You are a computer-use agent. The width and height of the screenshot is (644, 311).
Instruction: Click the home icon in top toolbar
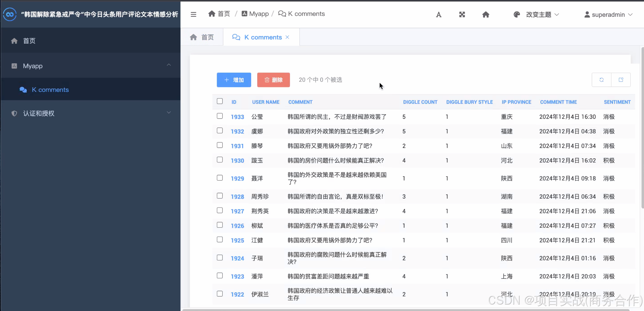[486, 15]
